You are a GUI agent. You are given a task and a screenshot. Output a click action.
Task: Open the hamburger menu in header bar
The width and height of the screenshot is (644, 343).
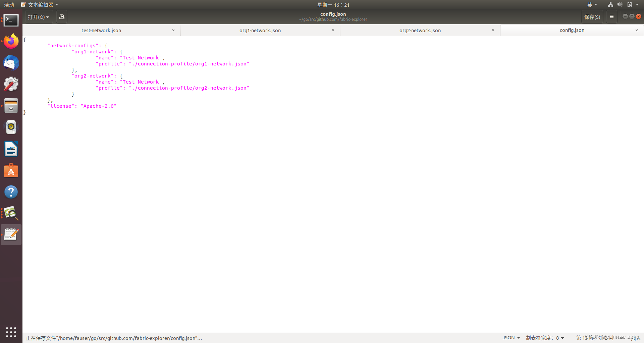point(612,17)
